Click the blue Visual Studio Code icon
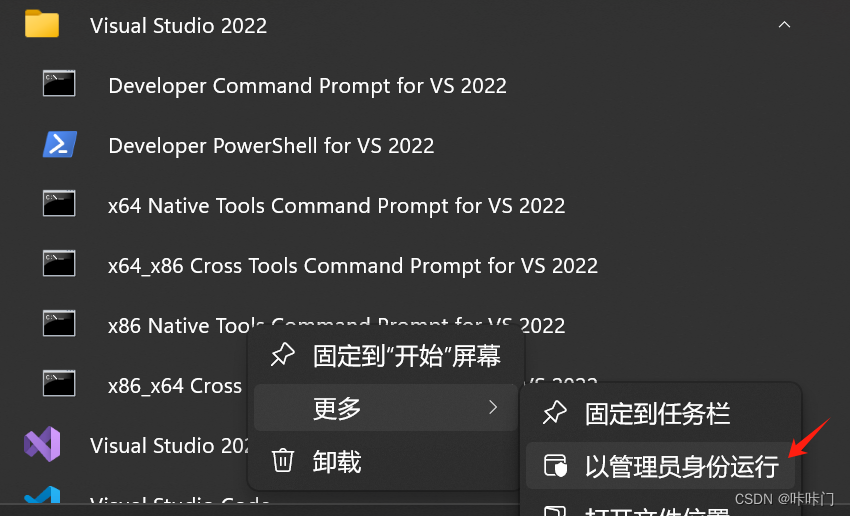 point(42,494)
